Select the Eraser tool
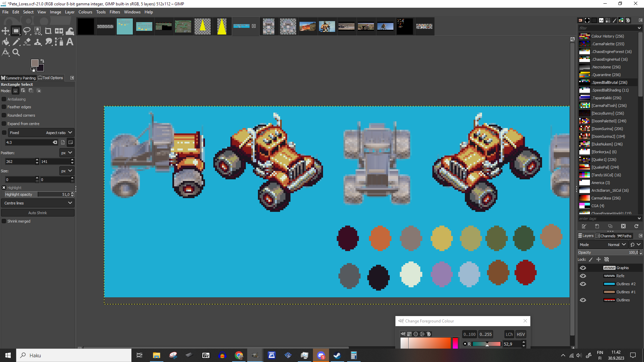The image size is (644, 362). [27, 42]
